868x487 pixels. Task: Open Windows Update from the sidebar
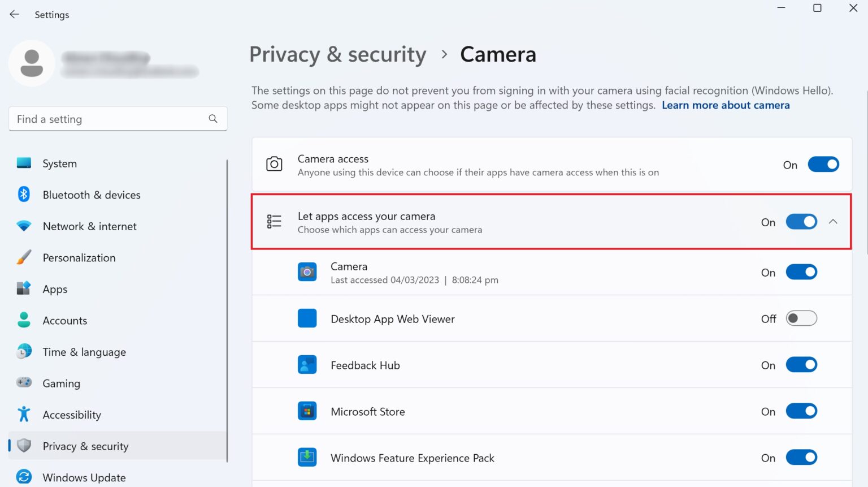[84, 477]
